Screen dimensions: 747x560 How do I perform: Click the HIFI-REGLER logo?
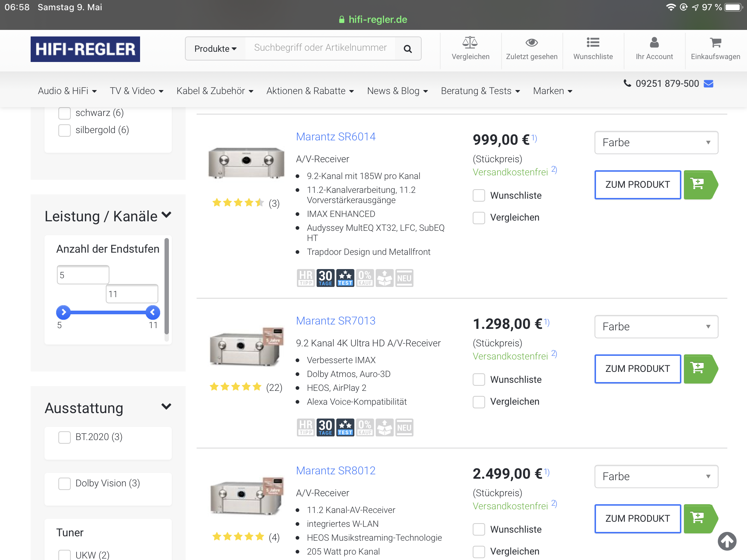click(x=85, y=49)
